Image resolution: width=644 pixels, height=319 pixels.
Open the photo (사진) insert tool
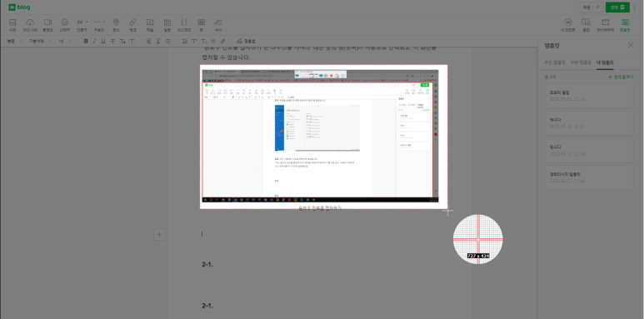click(12, 25)
